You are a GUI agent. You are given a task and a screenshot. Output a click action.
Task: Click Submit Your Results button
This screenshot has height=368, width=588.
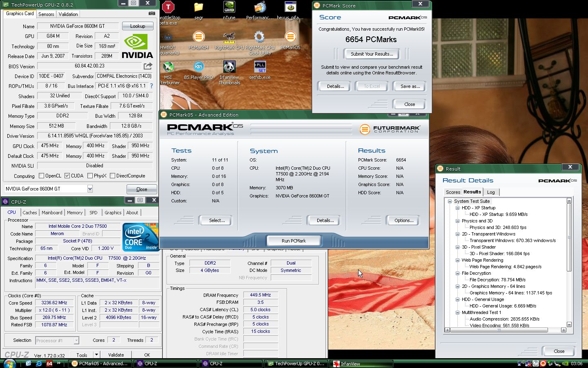coord(372,54)
